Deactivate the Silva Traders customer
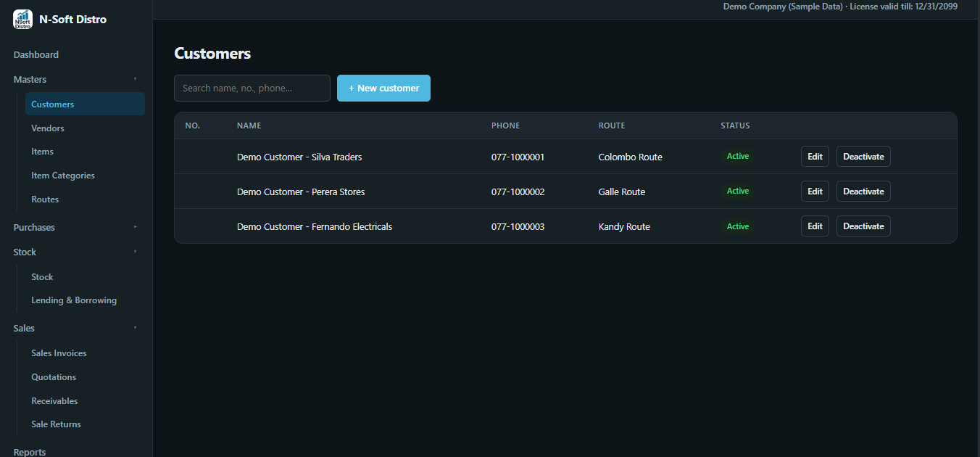This screenshot has width=980, height=457. 863,157
